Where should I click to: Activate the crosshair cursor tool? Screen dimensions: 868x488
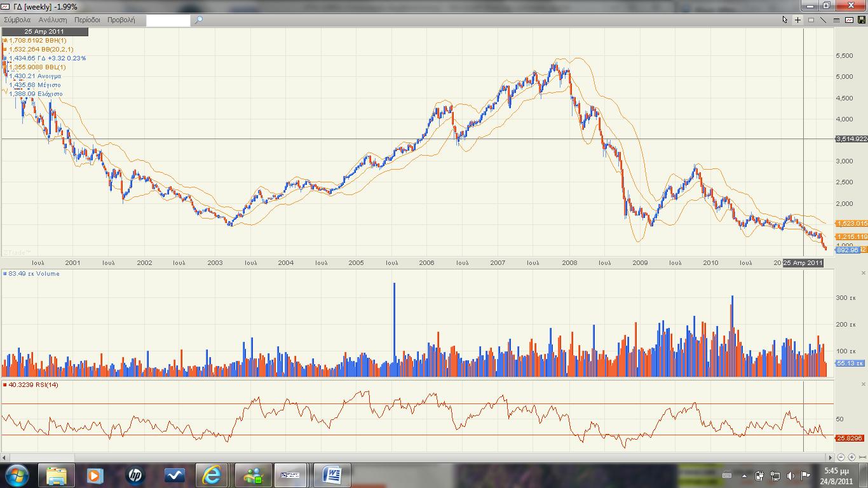[798, 20]
